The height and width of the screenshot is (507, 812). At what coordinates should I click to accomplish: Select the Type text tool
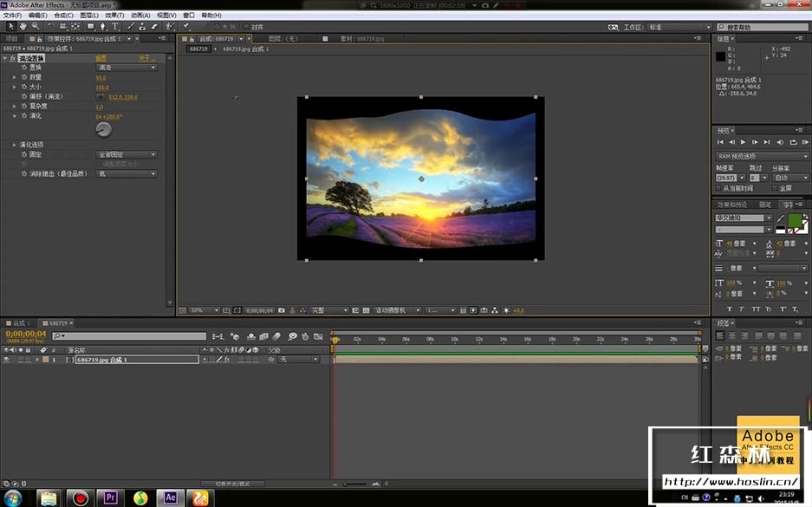point(115,26)
